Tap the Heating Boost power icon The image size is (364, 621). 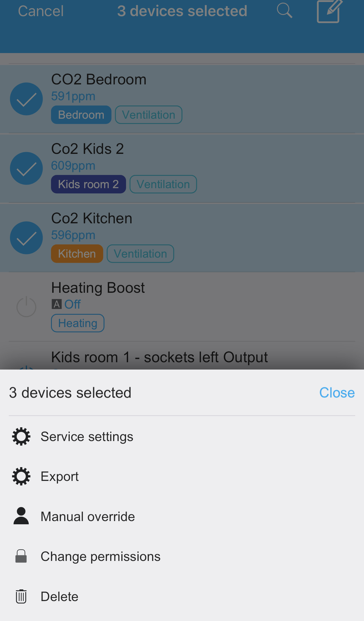(x=26, y=307)
